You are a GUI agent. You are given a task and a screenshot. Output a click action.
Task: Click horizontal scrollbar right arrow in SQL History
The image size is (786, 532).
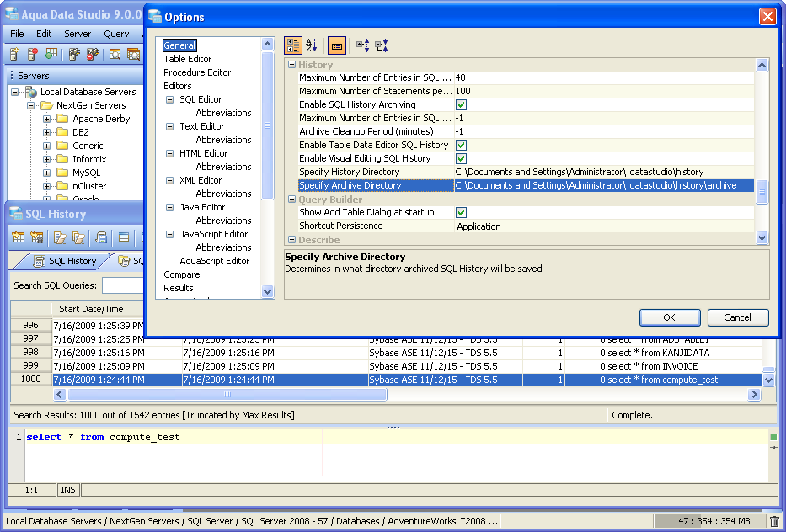[755, 395]
